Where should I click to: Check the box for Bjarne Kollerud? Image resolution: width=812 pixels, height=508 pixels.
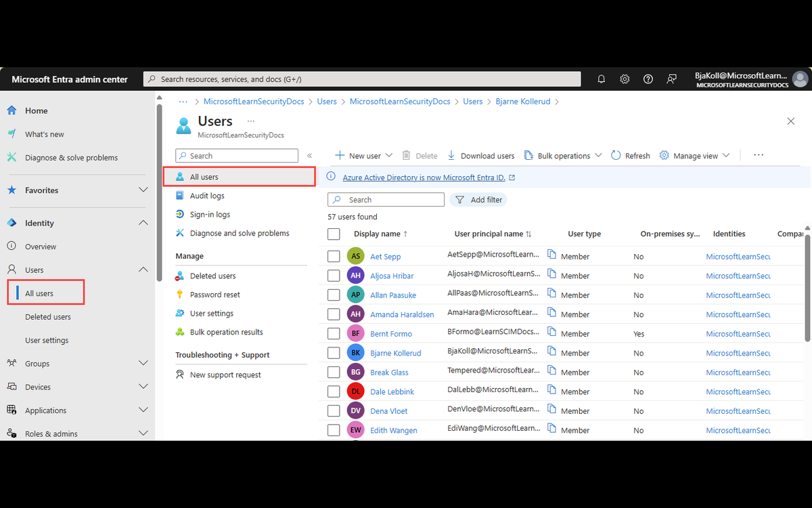(334, 353)
